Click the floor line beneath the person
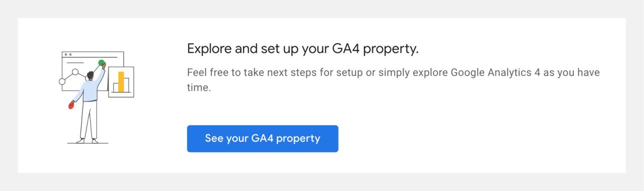The width and height of the screenshot is (644, 191). point(88,143)
